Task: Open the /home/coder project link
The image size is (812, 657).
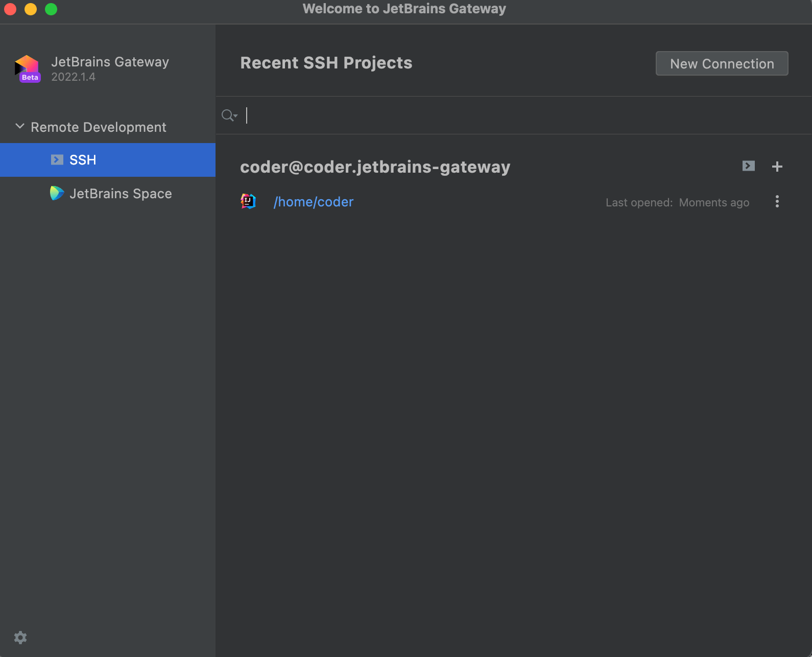Action: [x=314, y=202]
